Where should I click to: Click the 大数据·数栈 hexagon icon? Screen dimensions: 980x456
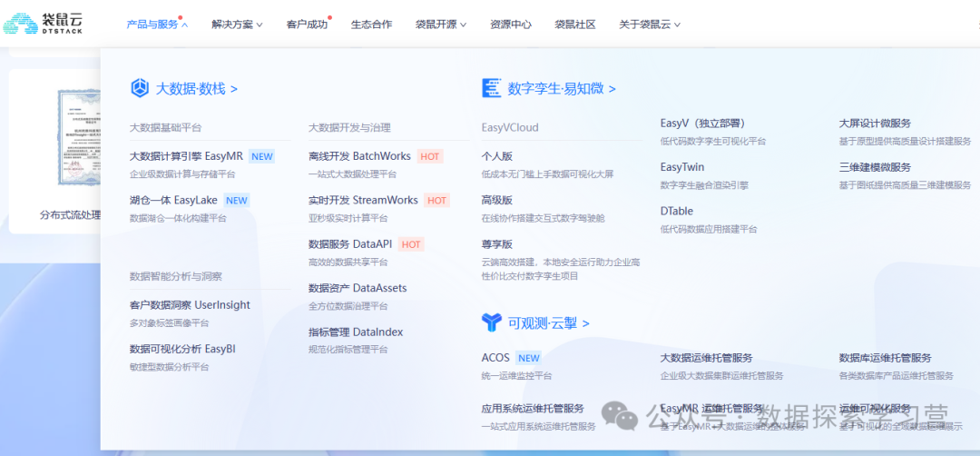(x=140, y=88)
